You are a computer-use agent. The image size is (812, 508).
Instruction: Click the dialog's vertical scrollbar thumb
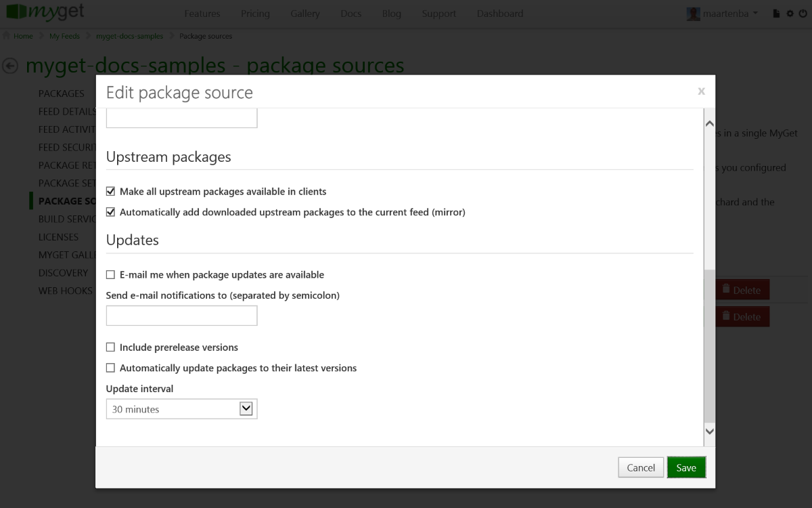pos(710,345)
